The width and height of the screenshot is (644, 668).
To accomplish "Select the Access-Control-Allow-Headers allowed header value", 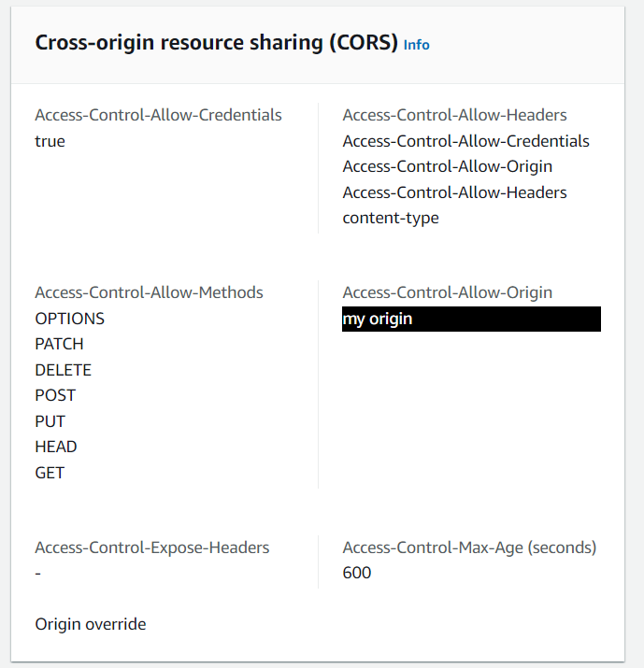I will (455, 192).
